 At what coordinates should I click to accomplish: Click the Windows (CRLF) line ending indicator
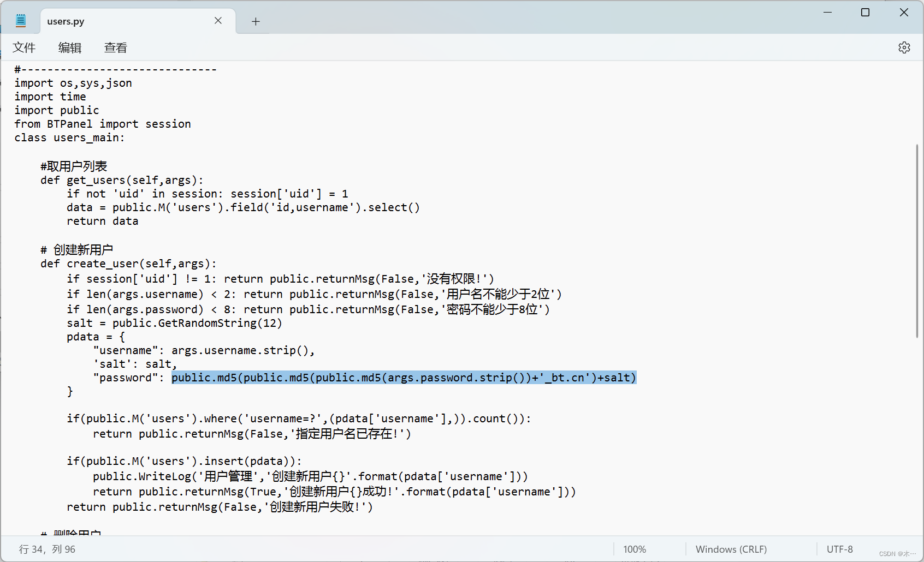point(731,549)
